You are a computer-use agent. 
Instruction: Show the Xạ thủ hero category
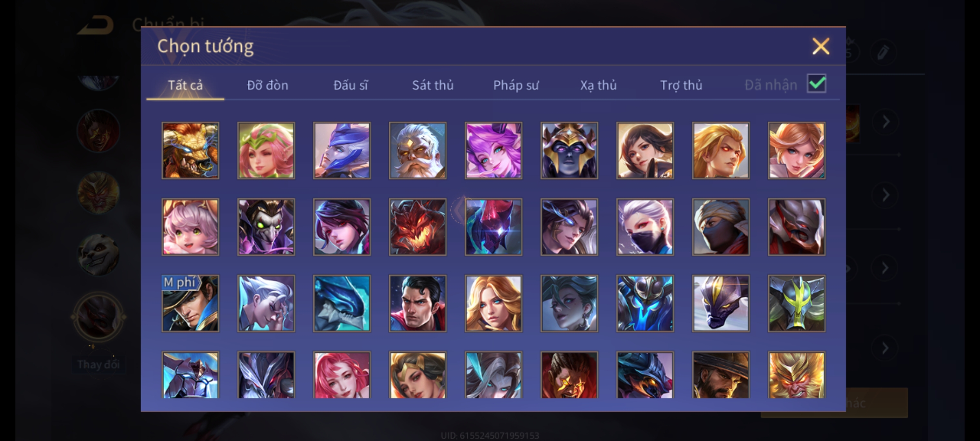coord(598,85)
